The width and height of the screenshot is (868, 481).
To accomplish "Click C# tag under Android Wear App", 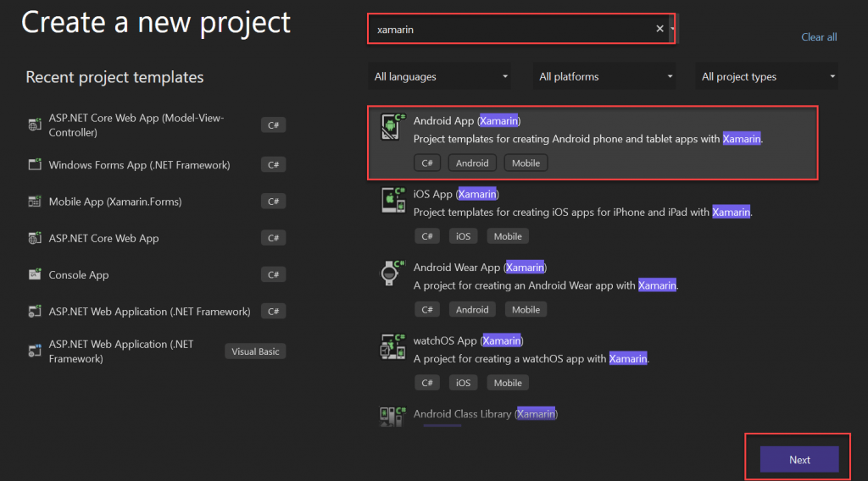I will [427, 310].
